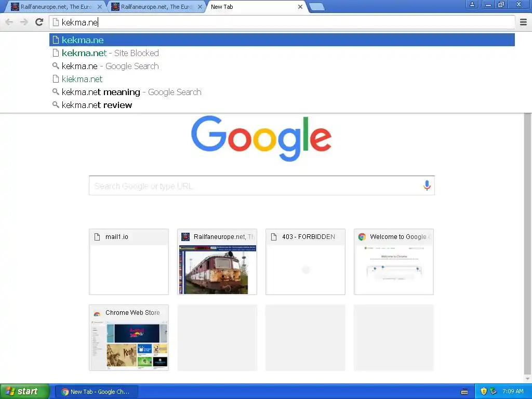Screen dimensions: 532x399
Task: Click the page icon beside kiekma.net
Action: pos(56,79)
